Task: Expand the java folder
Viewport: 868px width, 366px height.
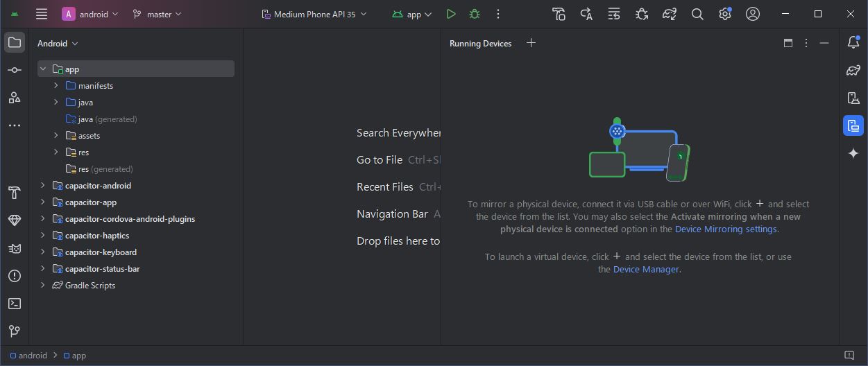Action: click(56, 102)
